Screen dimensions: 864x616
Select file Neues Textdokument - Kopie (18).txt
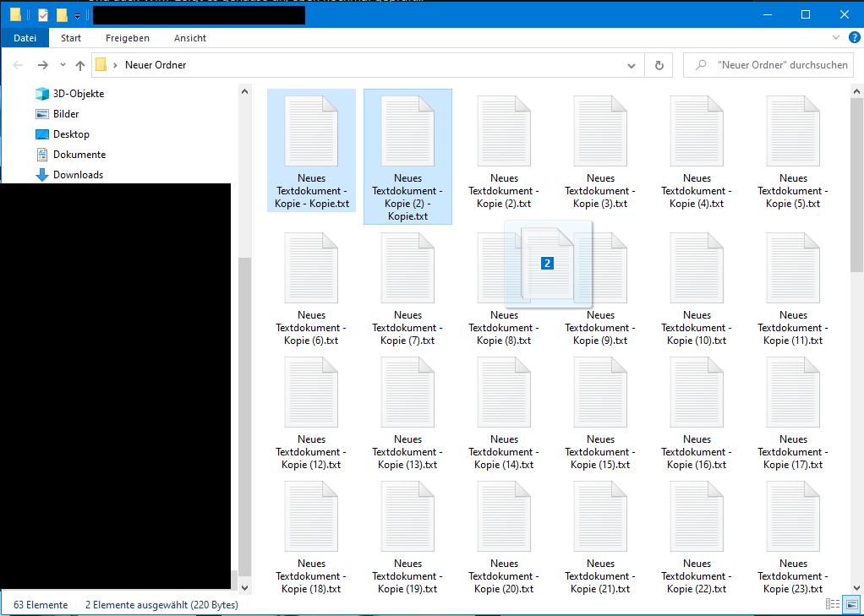click(x=311, y=537)
